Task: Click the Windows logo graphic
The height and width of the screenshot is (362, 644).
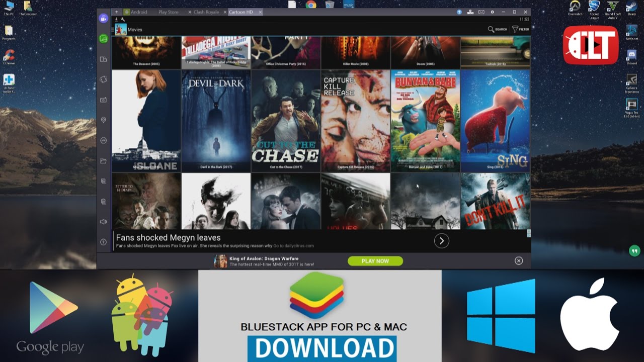Action: click(501, 316)
